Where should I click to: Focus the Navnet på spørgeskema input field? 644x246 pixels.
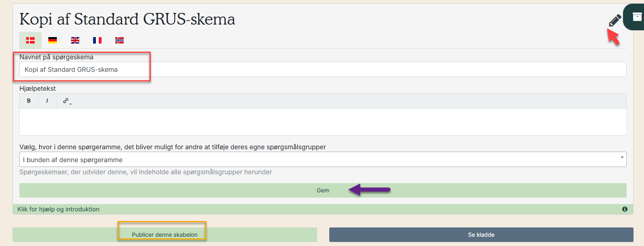click(323, 69)
